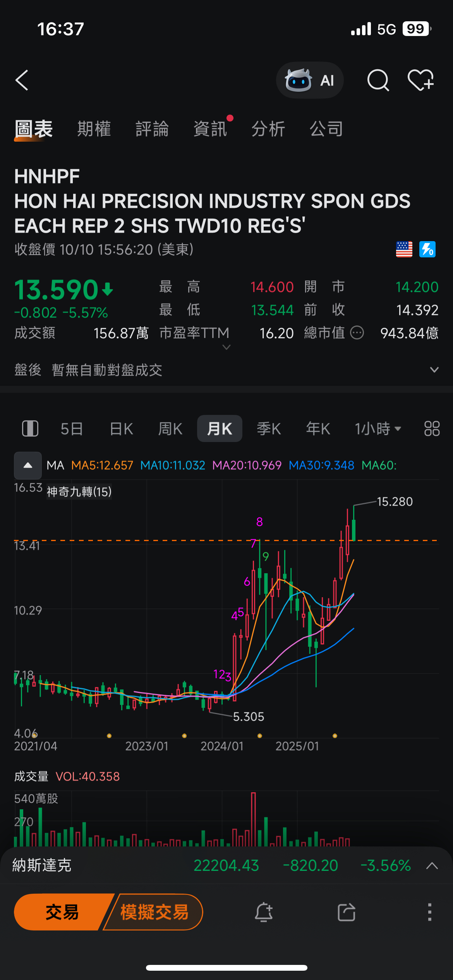This screenshot has height=980, width=453.
Task: Open the 公司 tab
Action: 326,129
